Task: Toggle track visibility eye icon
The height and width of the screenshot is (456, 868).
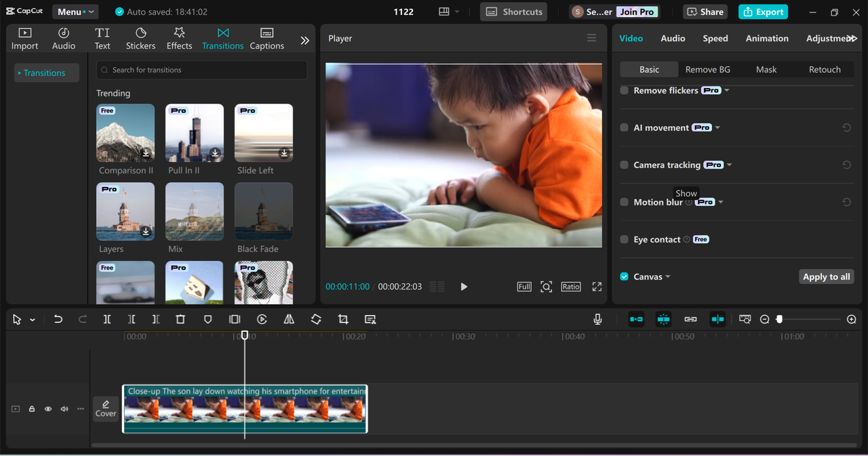Action: coord(48,409)
